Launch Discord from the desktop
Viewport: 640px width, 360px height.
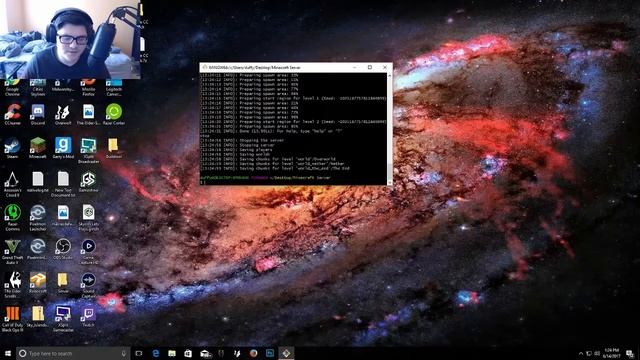coord(38,114)
